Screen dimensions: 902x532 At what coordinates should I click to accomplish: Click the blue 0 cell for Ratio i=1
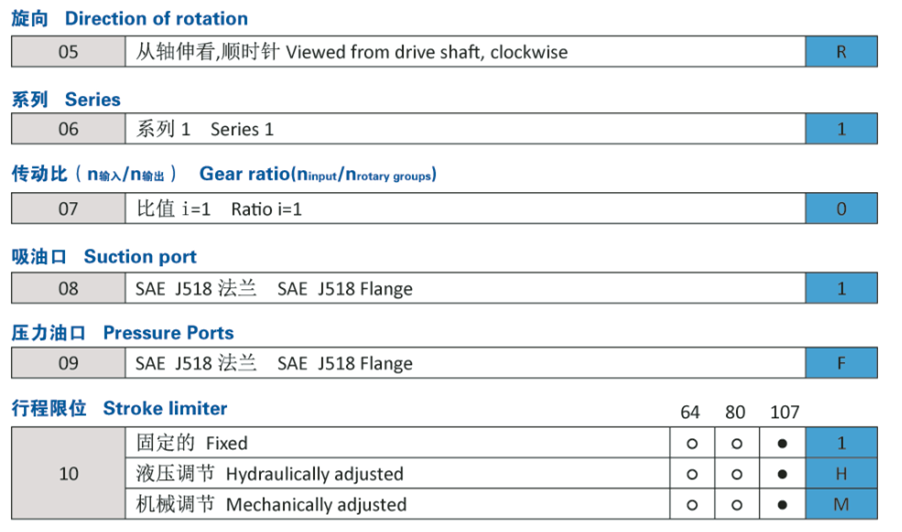(x=841, y=208)
